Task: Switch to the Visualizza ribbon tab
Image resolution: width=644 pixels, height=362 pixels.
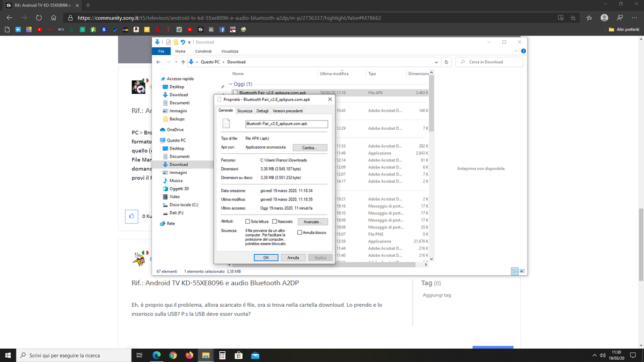Action: tap(230, 51)
